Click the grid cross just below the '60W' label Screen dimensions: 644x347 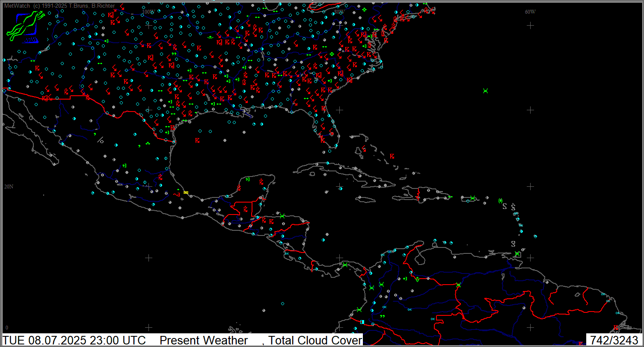[530, 25]
